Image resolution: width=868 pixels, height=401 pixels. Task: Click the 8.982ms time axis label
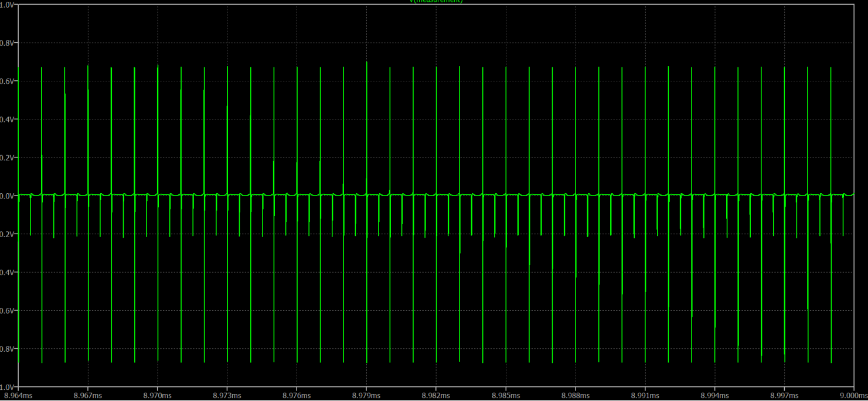point(436,396)
